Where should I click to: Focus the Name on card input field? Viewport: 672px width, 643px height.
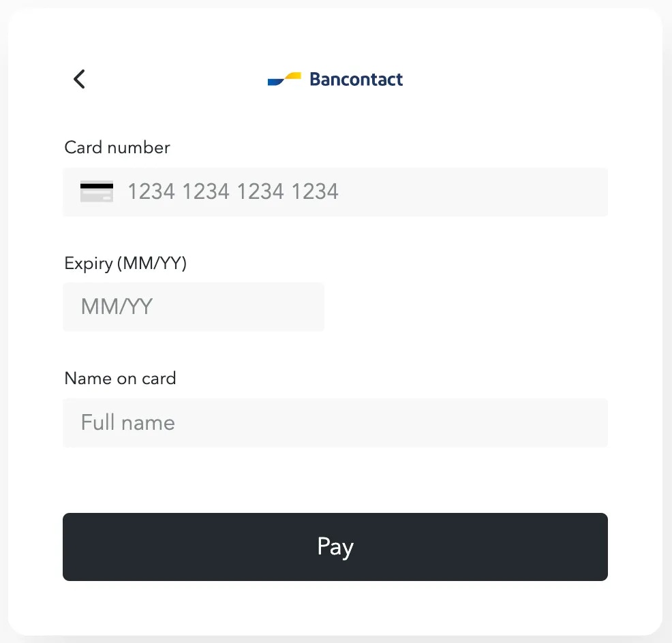[x=335, y=423]
